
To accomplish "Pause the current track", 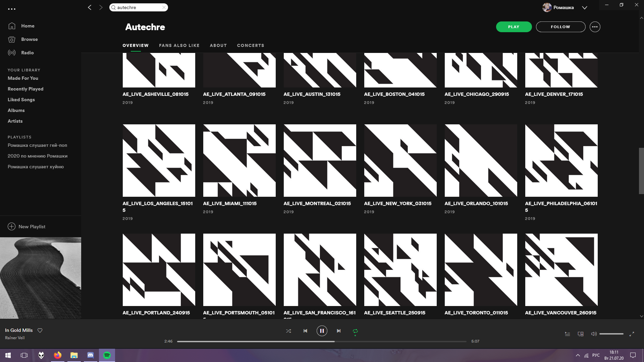I will [322, 331].
